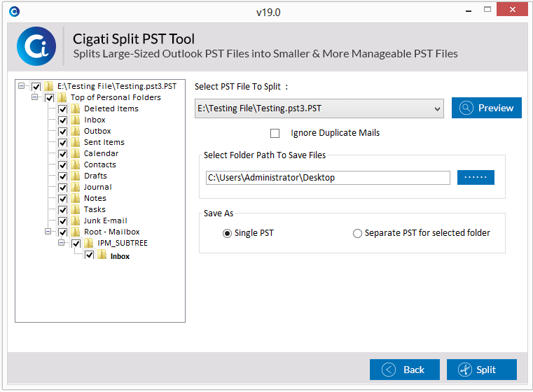This screenshot has width=533, height=392.
Task: Click folder icon beside Tasks
Action: point(76,209)
